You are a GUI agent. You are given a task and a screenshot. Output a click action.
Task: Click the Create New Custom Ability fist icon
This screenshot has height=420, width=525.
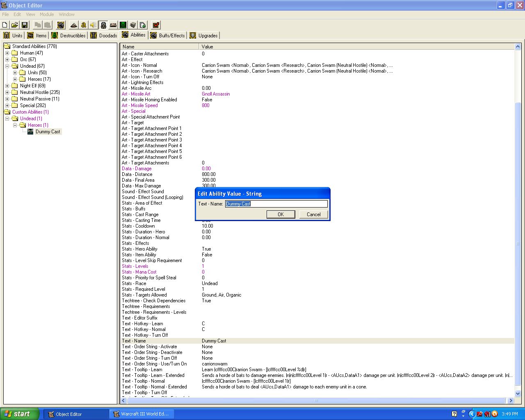tap(61, 25)
